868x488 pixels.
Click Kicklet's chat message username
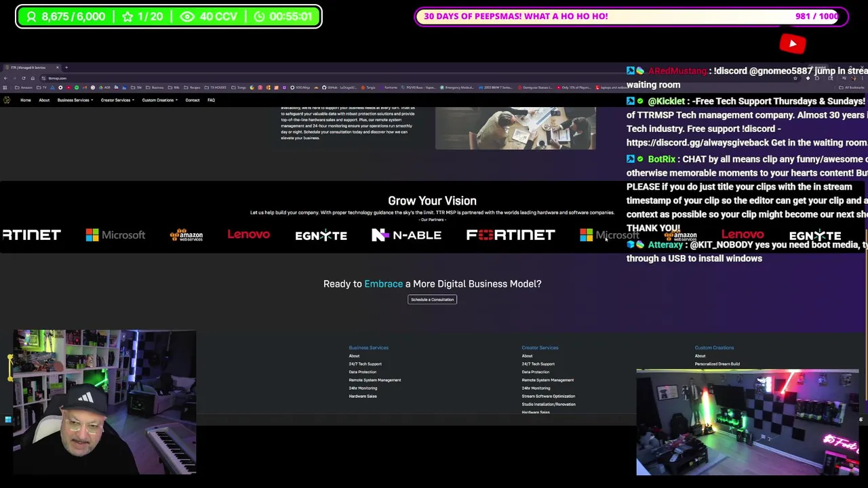click(666, 101)
